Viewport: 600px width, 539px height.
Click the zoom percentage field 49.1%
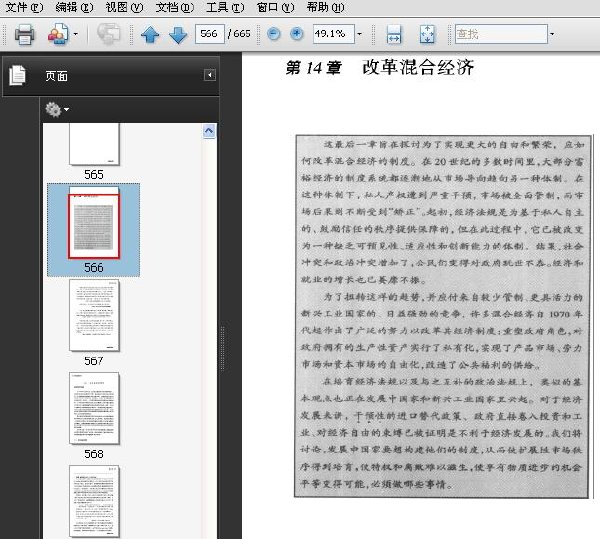pyautogui.click(x=333, y=34)
